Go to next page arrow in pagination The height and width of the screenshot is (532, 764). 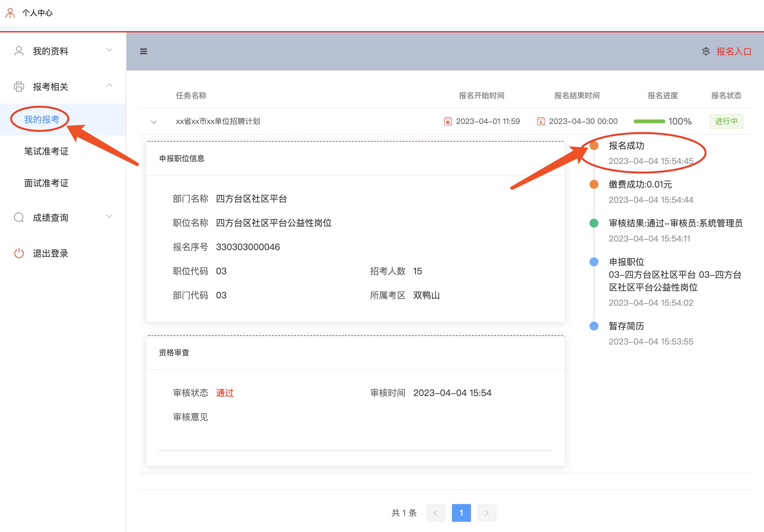[487, 513]
